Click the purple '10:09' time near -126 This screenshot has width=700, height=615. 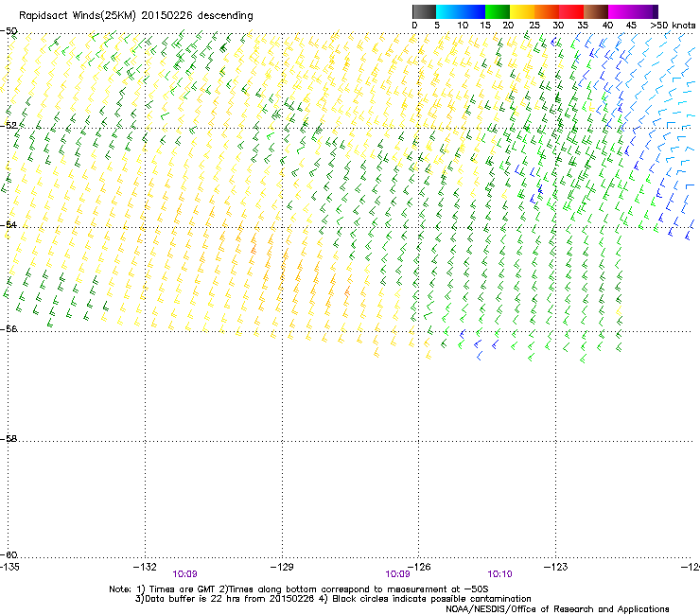point(397,574)
